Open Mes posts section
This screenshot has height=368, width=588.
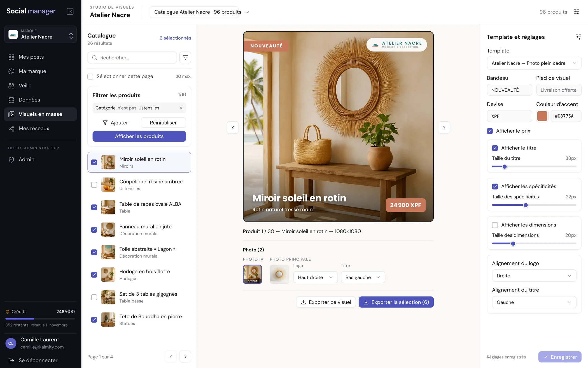pos(40,57)
